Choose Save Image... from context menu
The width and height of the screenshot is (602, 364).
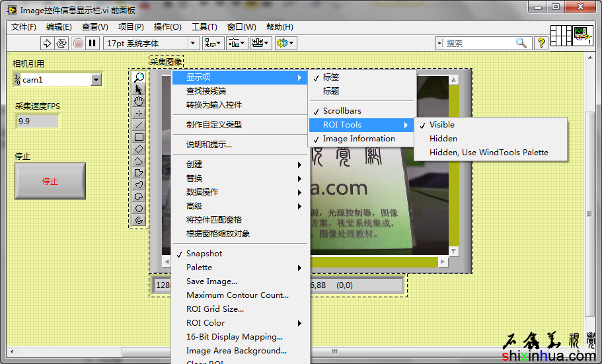coord(211,281)
